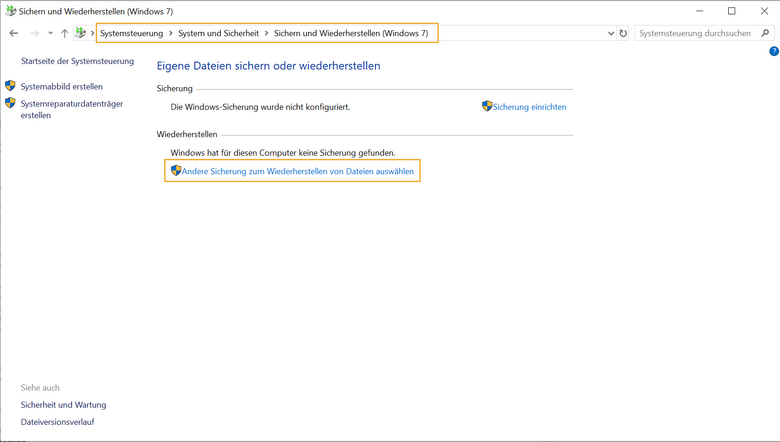Viewport: 780px width, 442px height.
Task: Open Dateiversionsverlauf link
Action: click(58, 422)
